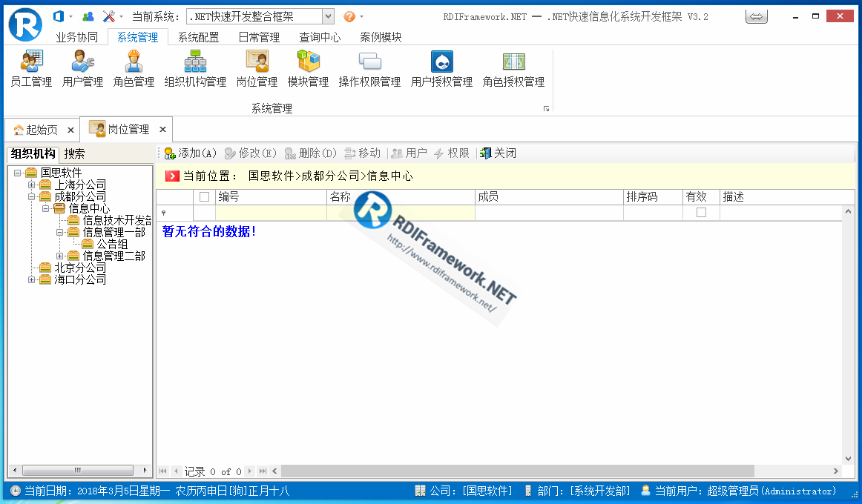Image resolution: width=862 pixels, height=504 pixels.
Task: Expand the 信息管理二部 tree node
Action: (59, 256)
